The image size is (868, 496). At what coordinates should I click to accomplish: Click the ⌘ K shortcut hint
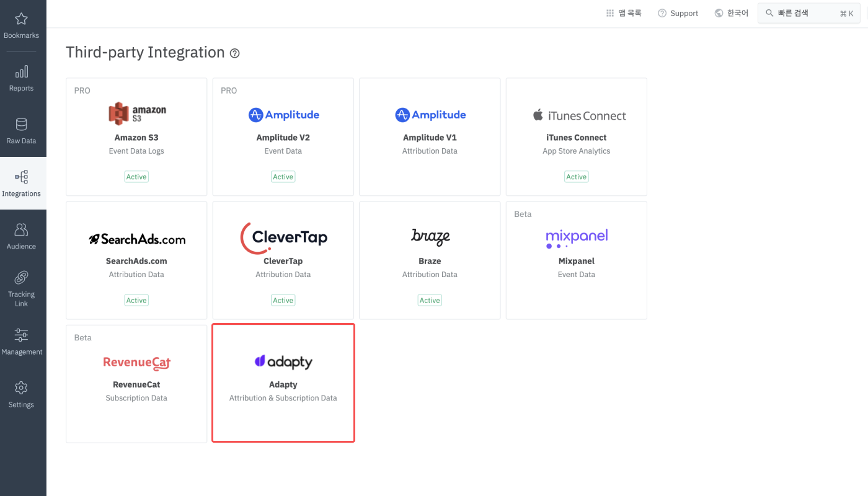click(x=846, y=14)
